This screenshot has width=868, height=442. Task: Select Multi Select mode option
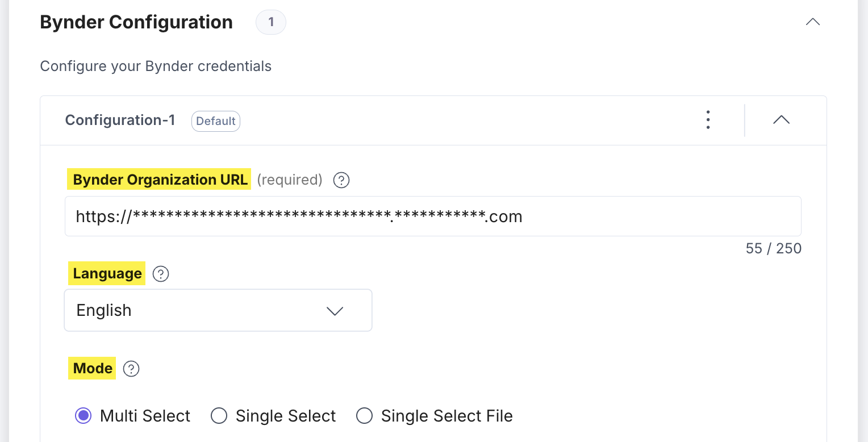coord(83,416)
